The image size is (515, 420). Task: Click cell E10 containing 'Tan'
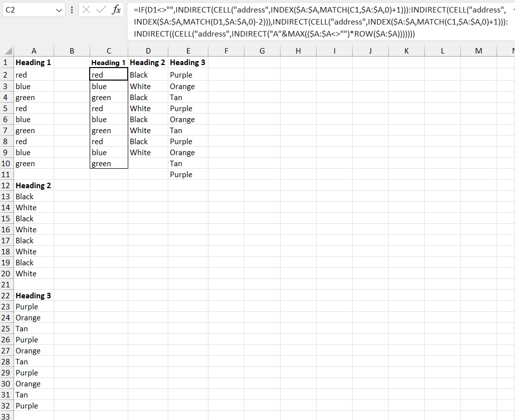[188, 163]
